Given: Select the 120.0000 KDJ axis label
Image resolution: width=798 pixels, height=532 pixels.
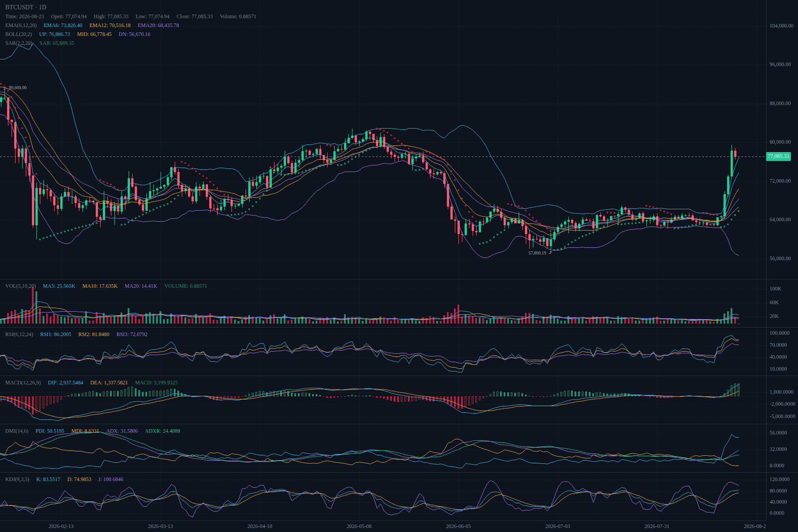Looking at the screenshot, I should pyautogui.click(x=780, y=479).
